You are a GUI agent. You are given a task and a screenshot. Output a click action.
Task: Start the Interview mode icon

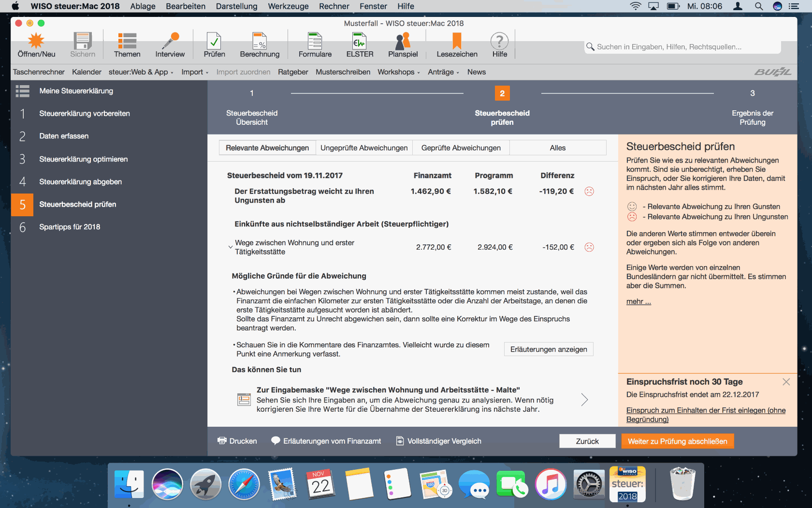[170, 41]
